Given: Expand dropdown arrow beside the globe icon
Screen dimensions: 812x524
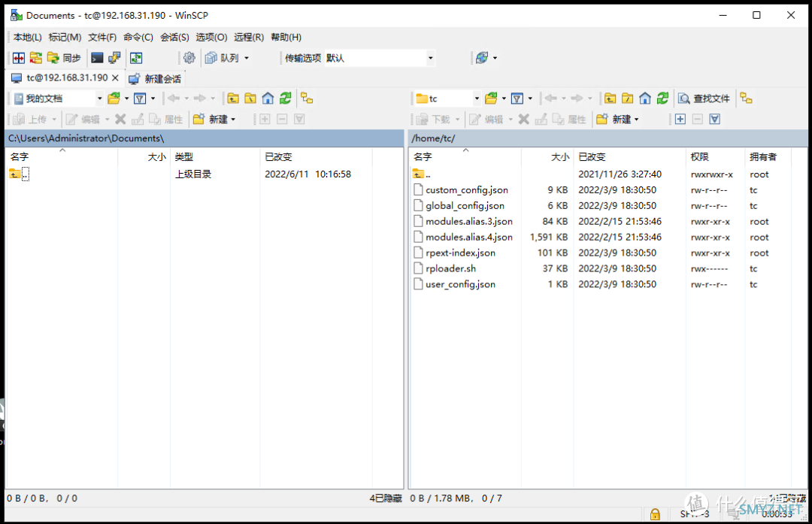Looking at the screenshot, I should 495,58.
